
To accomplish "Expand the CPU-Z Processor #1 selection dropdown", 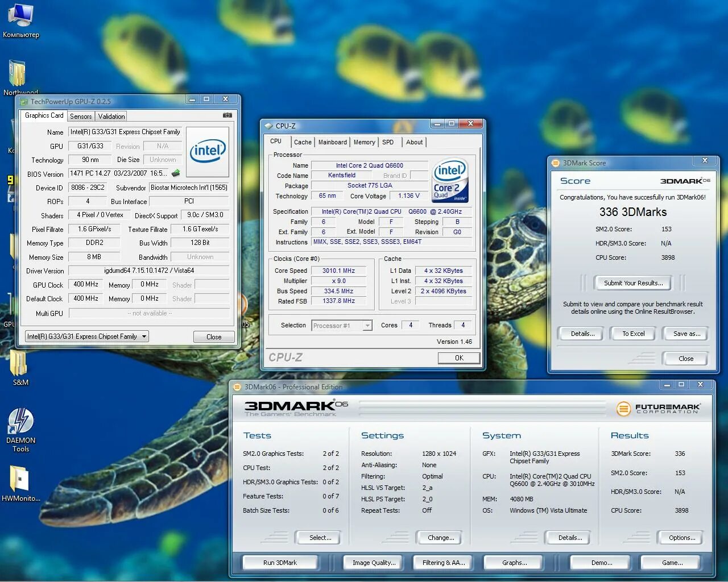I will pyautogui.click(x=367, y=326).
